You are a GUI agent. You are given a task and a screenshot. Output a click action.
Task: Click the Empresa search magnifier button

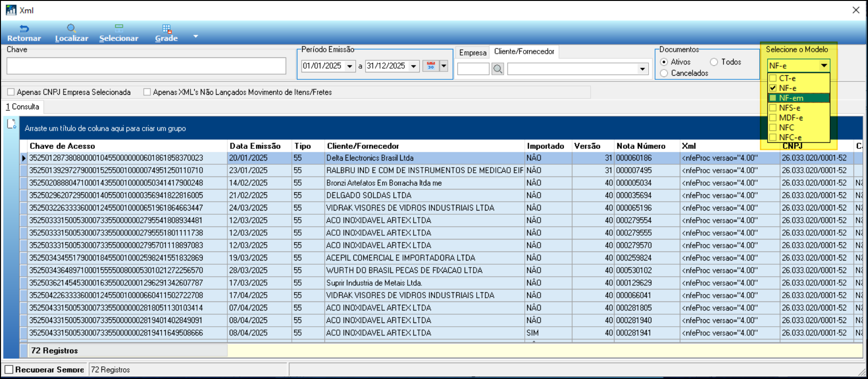coord(498,70)
